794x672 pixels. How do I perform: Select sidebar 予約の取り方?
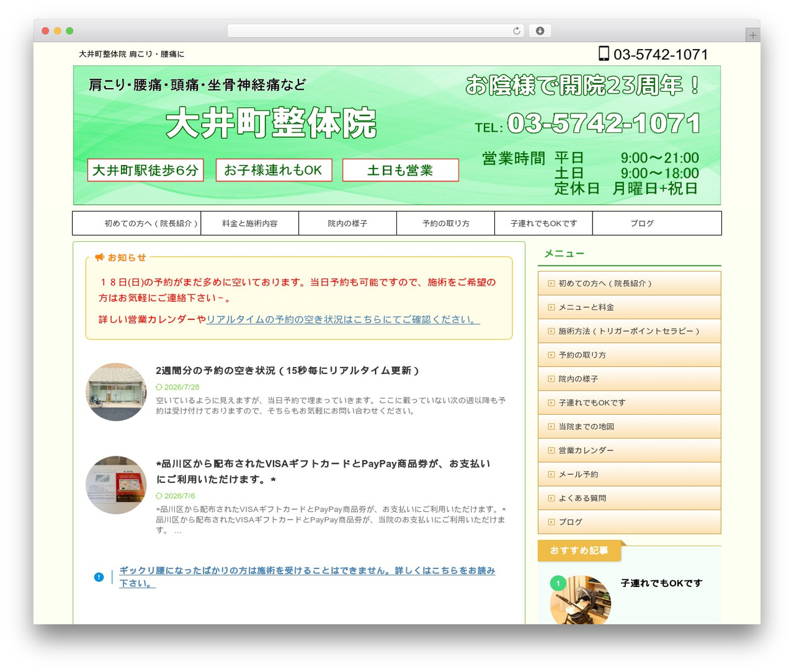click(x=629, y=355)
